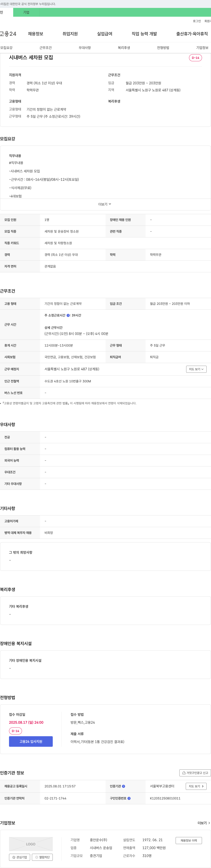The width and height of the screenshot is (211, 868).
Task: Expand 직무내용 with 더보기
Action: tap(105, 204)
